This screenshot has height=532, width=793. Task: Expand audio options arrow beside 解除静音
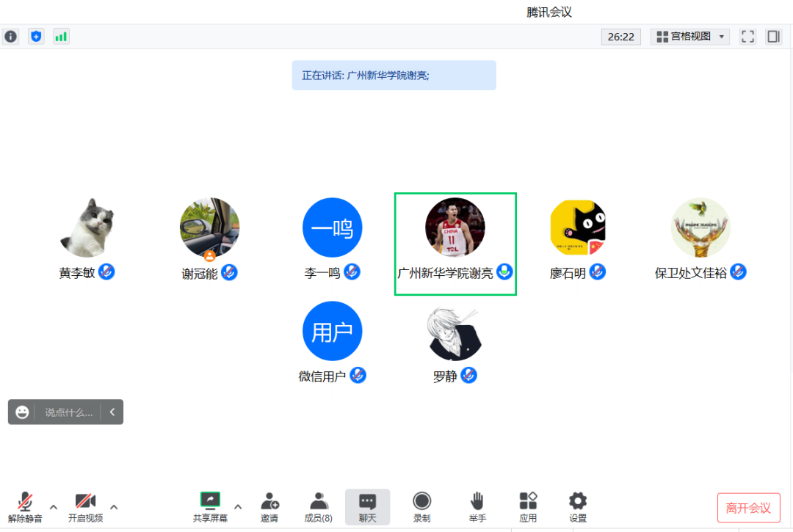tap(54, 506)
